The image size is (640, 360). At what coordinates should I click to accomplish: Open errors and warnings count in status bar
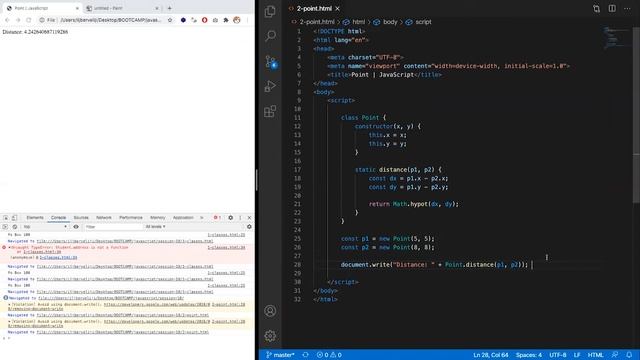click(x=329, y=355)
